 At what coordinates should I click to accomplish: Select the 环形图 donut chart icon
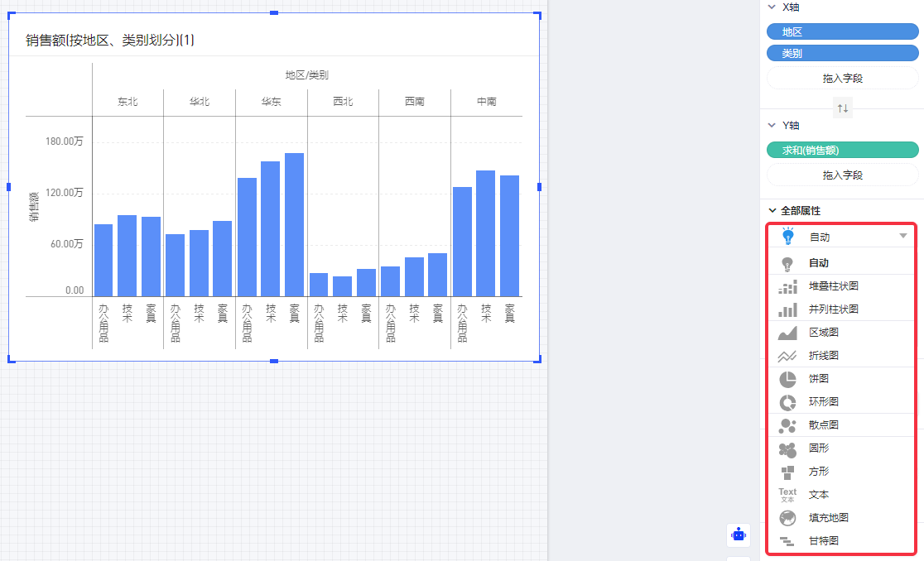point(787,402)
